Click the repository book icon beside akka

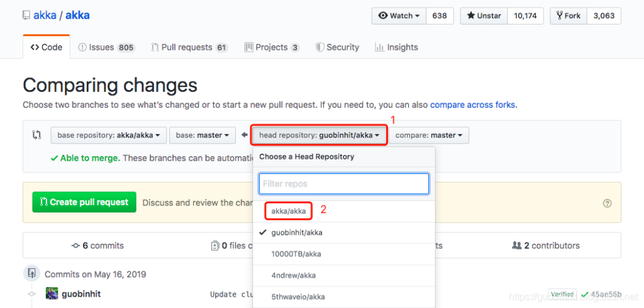click(x=26, y=16)
